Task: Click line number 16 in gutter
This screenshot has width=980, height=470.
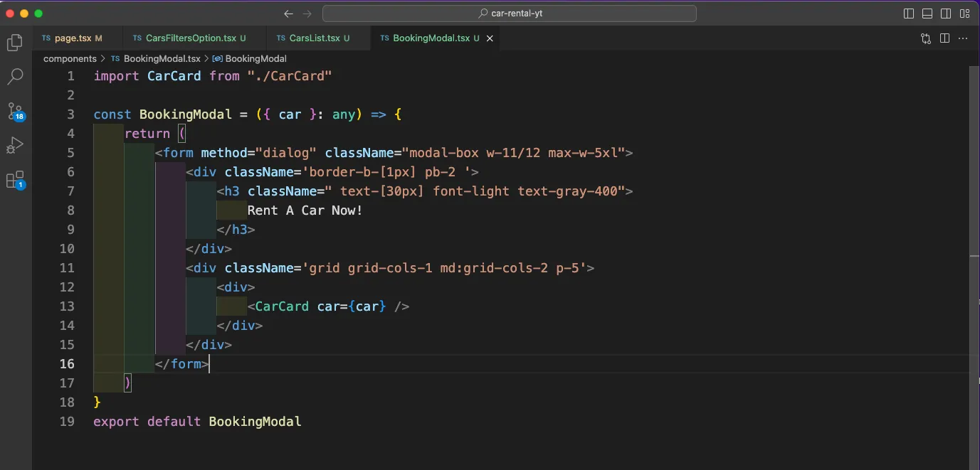Action: [x=67, y=364]
